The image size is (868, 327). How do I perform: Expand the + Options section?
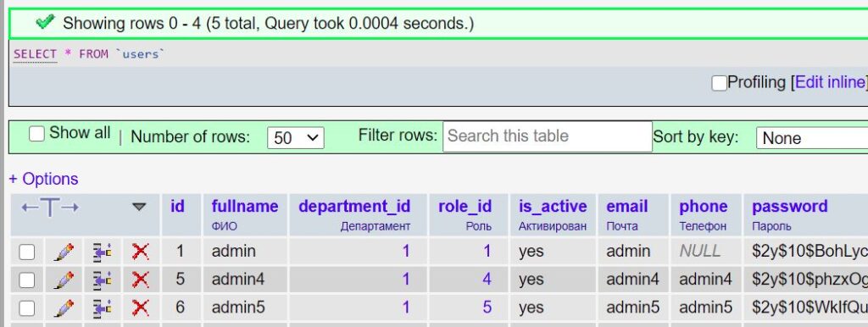pyautogui.click(x=43, y=179)
